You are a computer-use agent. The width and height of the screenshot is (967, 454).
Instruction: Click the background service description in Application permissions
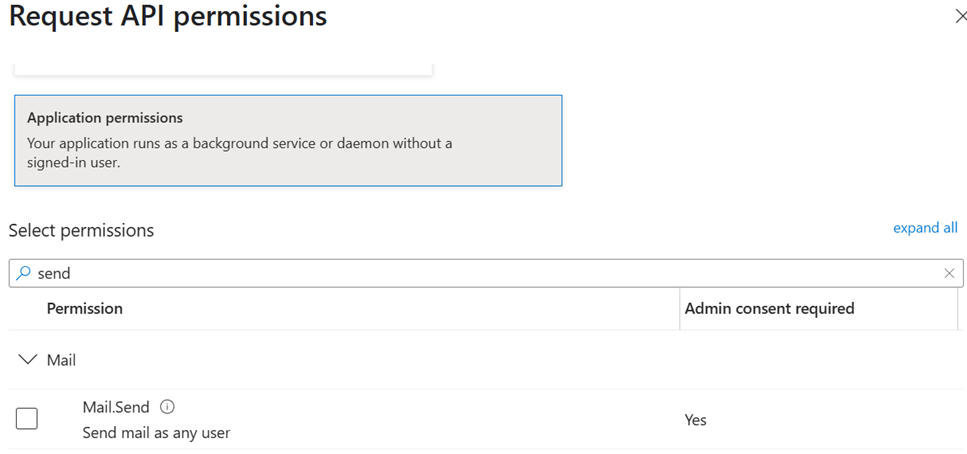coord(240,153)
